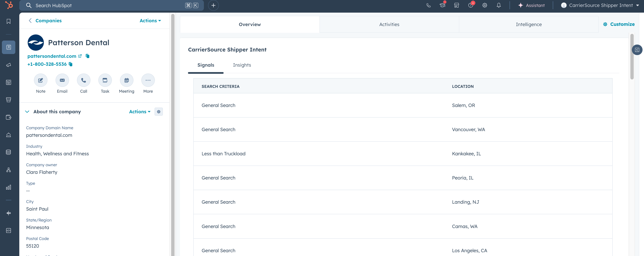Expand the CarrierSource Shipper Intent account menu
The width and height of the screenshot is (644, 256).
point(601,5)
